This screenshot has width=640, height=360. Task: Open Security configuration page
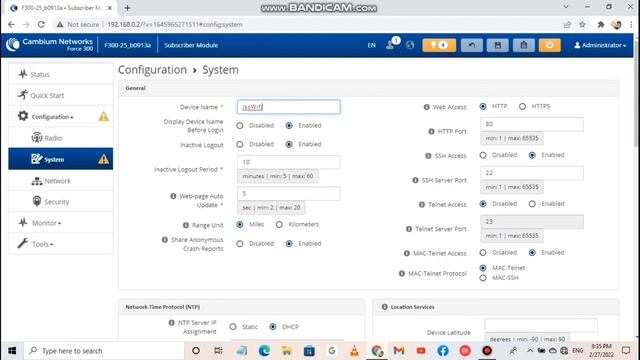pyautogui.click(x=60, y=202)
